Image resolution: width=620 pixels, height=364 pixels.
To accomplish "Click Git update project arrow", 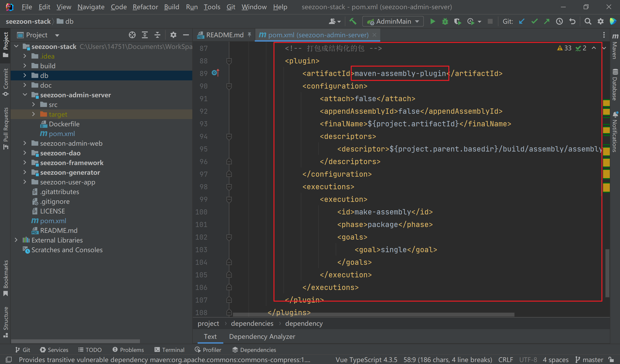I will pos(521,21).
